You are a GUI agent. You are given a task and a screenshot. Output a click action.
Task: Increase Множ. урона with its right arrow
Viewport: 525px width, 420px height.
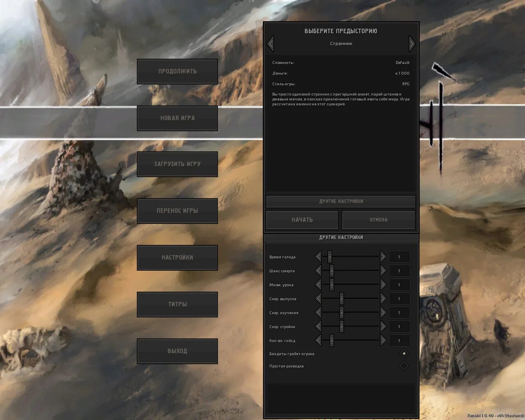[383, 285]
